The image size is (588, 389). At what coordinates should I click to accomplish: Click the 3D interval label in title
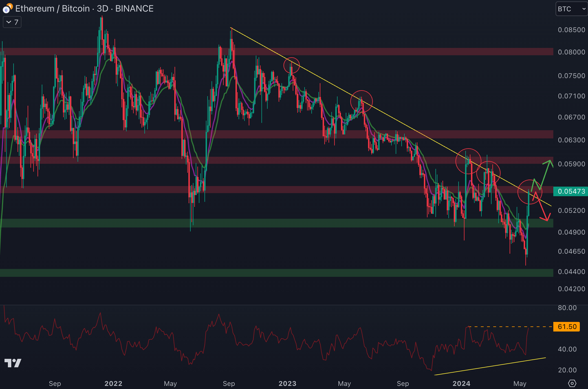point(102,9)
